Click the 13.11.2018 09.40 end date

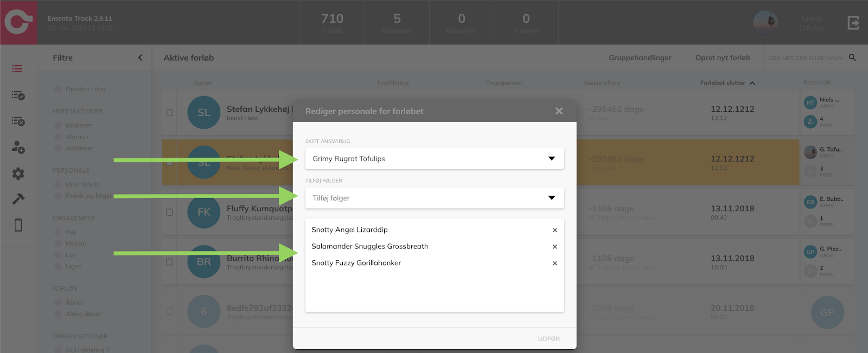point(732,212)
